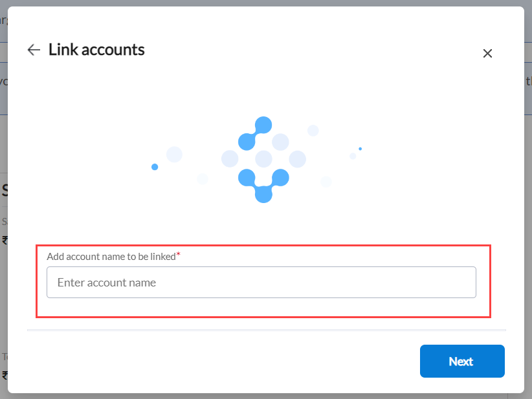Image resolution: width=532 pixels, height=399 pixels.
Task: Click the small blue dot left of illustration
Action: 155,167
